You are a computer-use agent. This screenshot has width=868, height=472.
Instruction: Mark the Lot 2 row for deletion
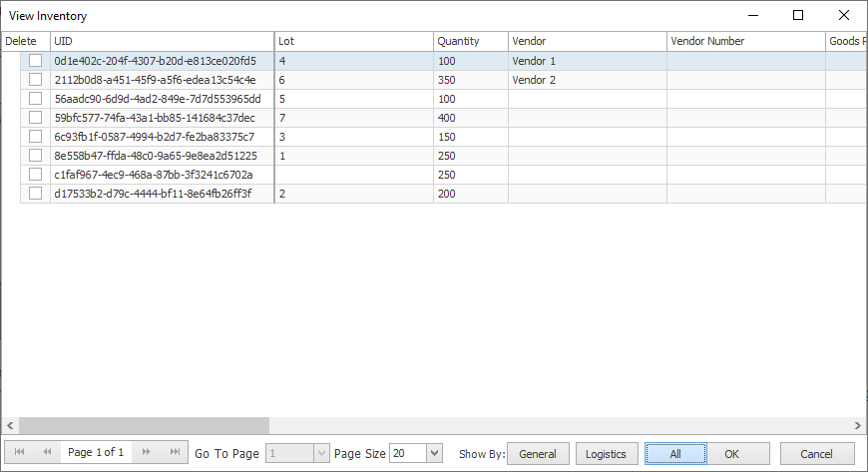click(x=35, y=194)
